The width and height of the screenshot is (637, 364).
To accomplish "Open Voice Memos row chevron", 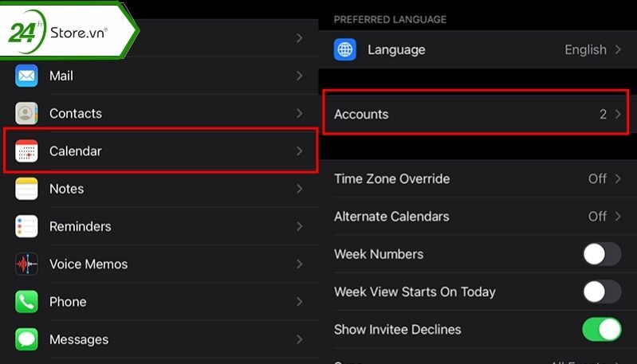I will tap(300, 264).
